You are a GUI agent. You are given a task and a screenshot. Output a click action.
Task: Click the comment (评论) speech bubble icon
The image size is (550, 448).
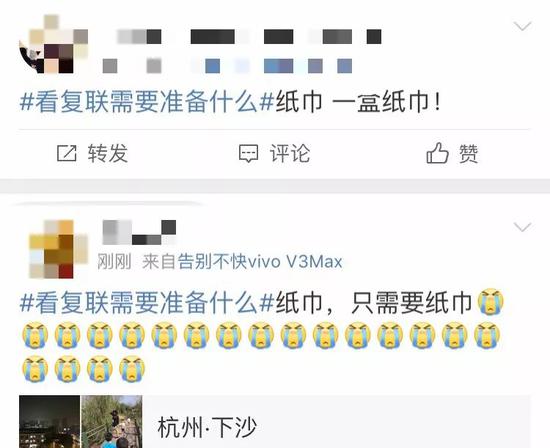[x=249, y=153]
